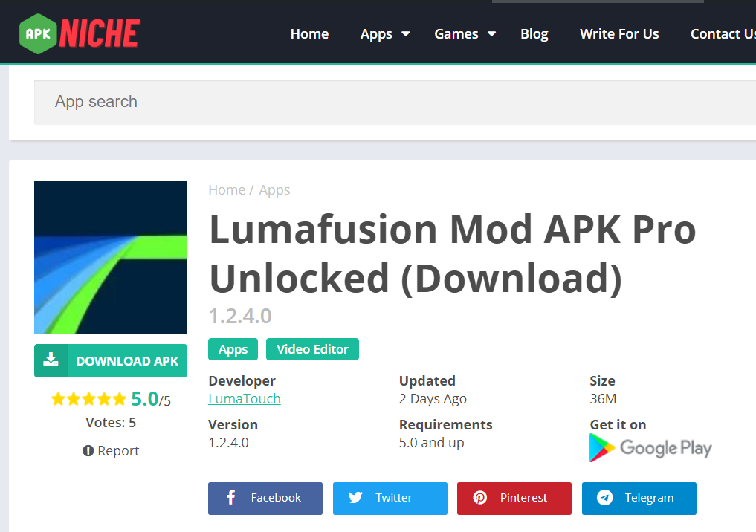756x532 pixels.
Task: Click the APK Niche logo
Action: [x=80, y=33]
